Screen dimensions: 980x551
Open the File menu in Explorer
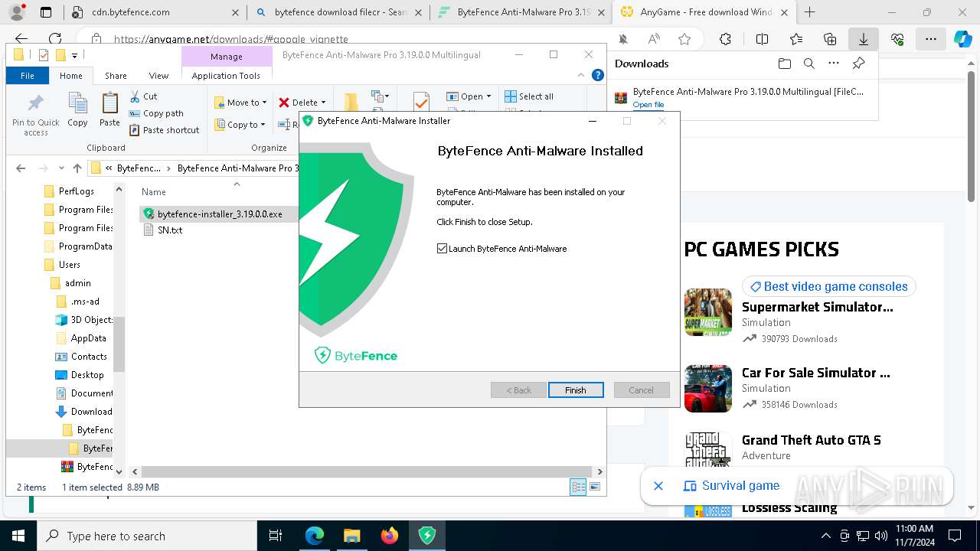click(x=28, y=76)
